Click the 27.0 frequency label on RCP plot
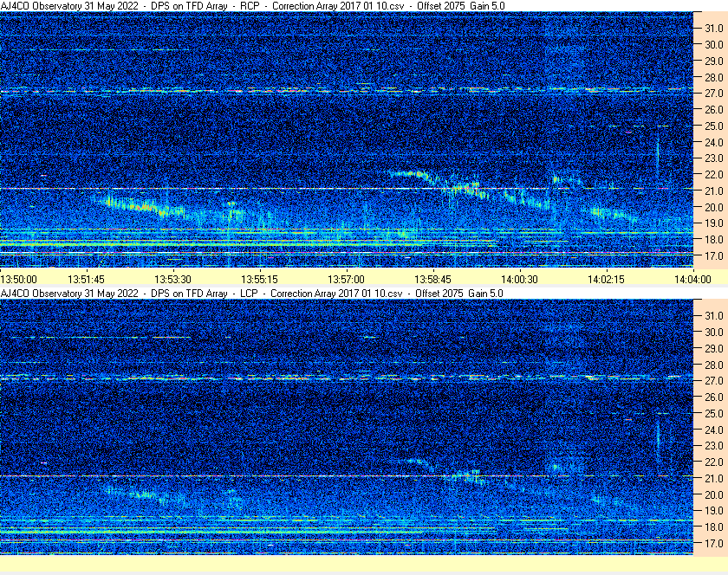728x575 pixels. point(714,94)
